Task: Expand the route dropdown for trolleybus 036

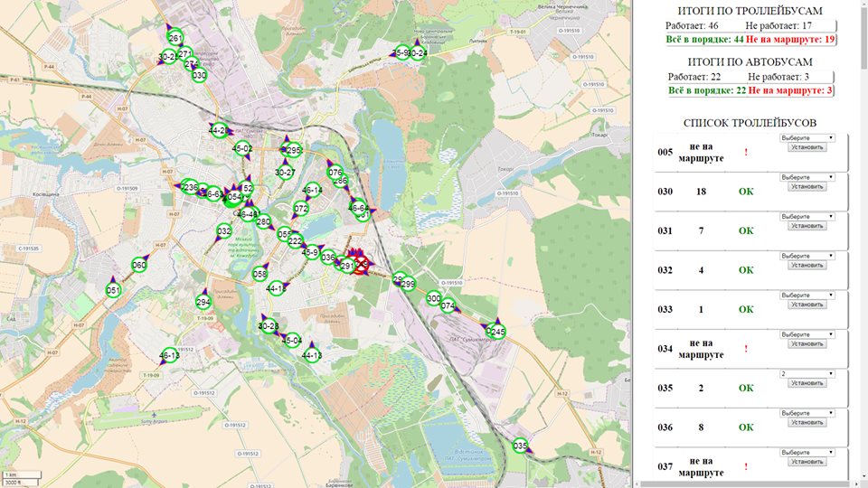Action: [807, 413]
